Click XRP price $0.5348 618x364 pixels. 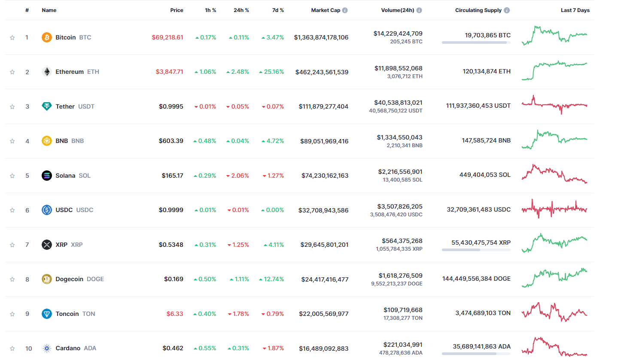(171, 245)
